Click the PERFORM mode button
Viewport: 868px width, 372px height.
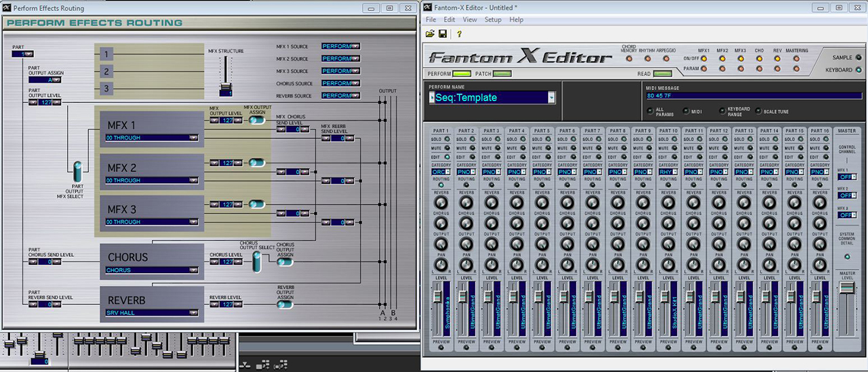pos(460,73)
